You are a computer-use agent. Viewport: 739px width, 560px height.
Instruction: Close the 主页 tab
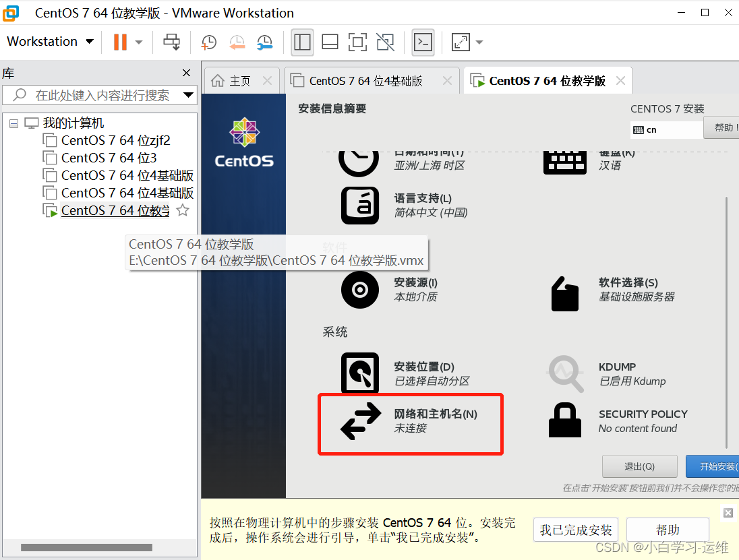click(x=267, y=81)
